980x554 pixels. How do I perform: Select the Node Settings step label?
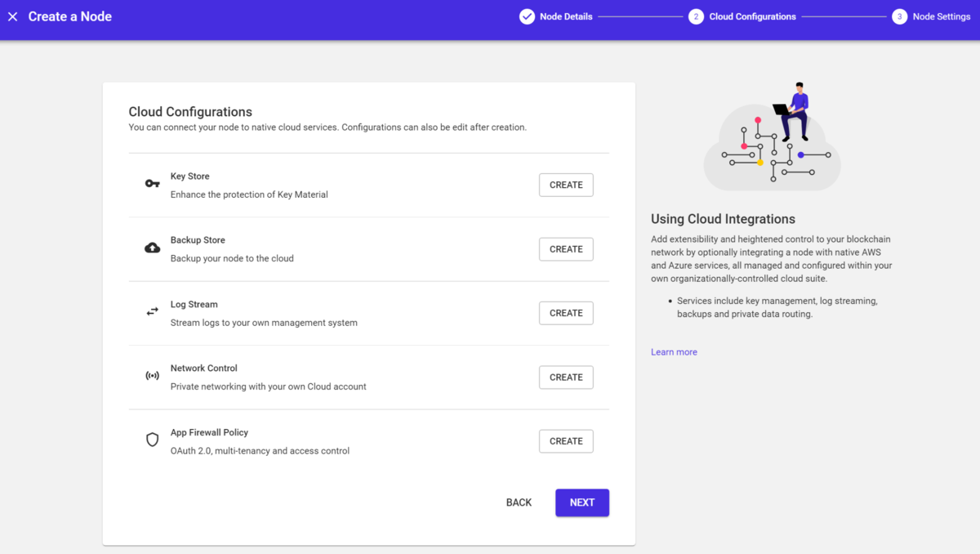click(942, 16)
